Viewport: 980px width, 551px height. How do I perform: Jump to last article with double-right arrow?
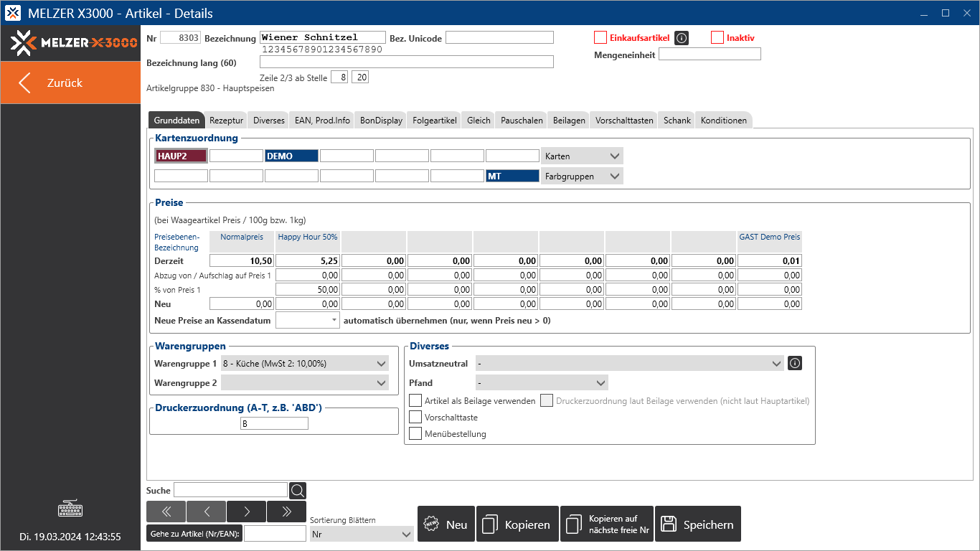tap(286, 512)
